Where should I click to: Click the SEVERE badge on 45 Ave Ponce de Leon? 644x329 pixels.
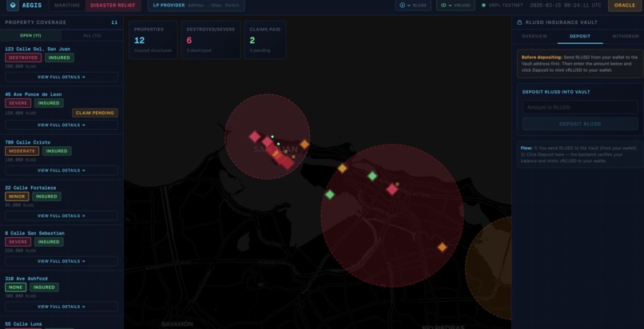tap(18, 103)
